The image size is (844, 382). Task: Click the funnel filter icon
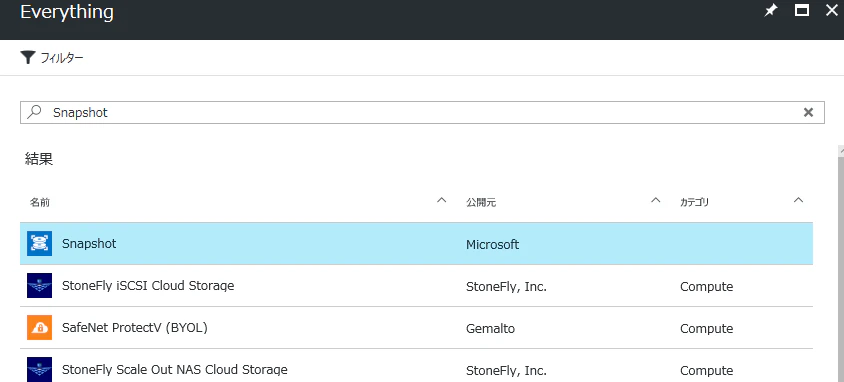click(x=28, y=58)
